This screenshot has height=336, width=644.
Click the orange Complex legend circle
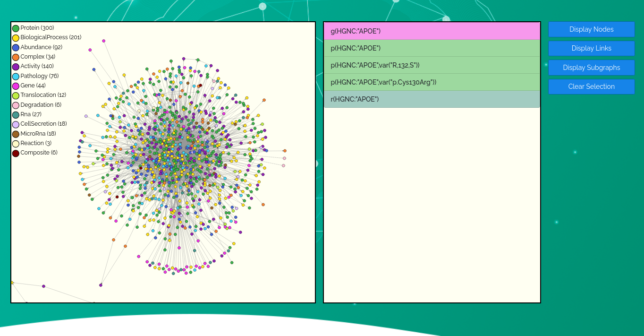[x=16, y=57]
